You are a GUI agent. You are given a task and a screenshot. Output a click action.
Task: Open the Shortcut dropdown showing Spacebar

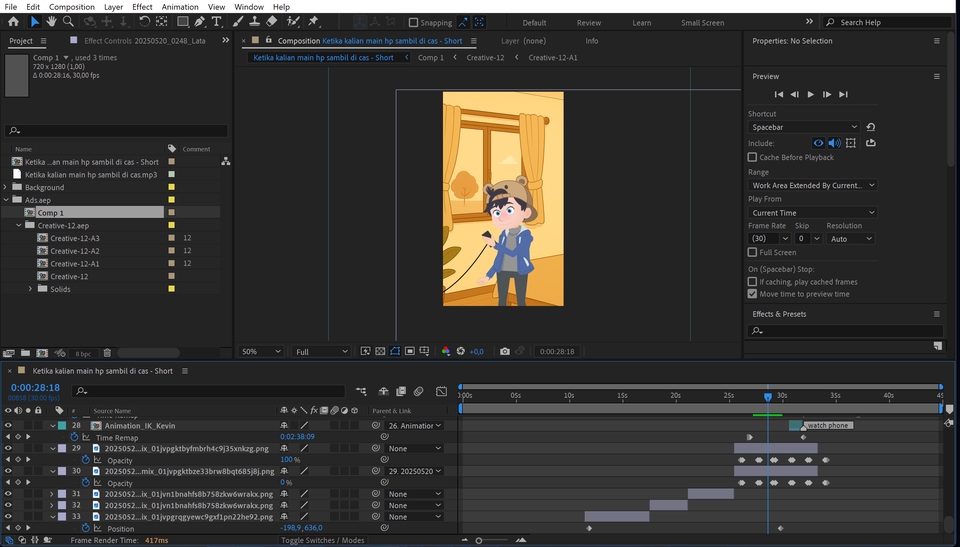[803, 127]
